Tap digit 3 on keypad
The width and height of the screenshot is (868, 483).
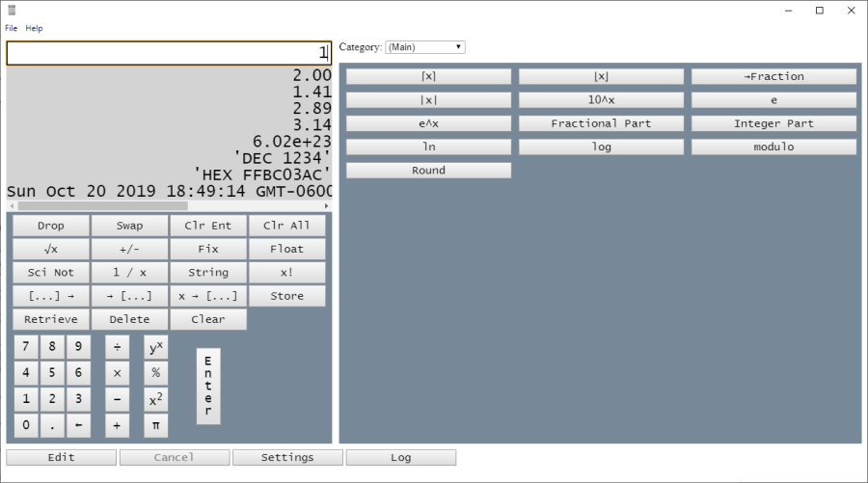click(x=79, y=399)
